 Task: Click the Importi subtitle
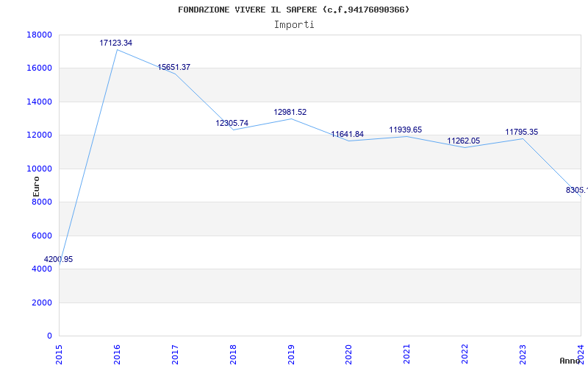pyautogui.click(x=294, y=24)
